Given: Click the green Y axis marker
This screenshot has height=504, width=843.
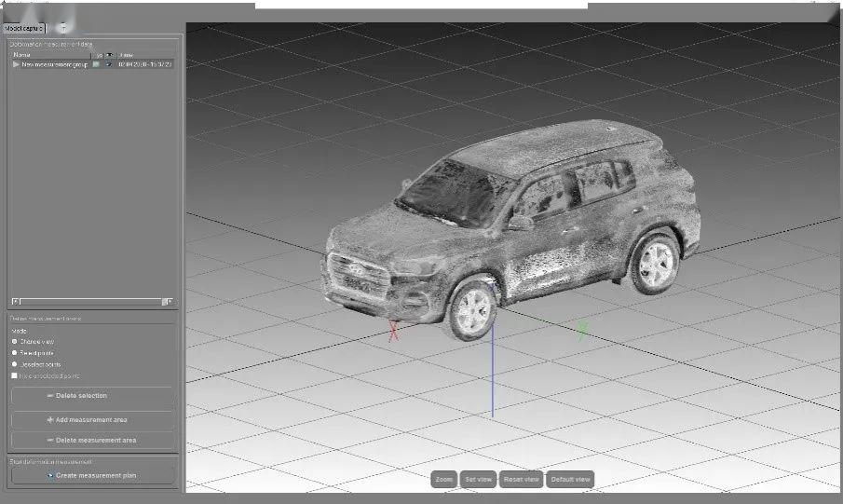Looking at the screenshot, I should 582,330.
